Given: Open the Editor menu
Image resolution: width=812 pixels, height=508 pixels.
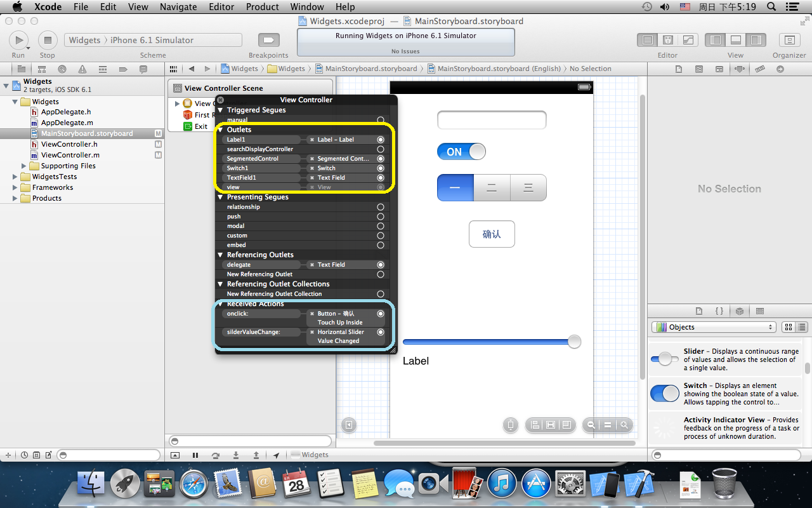Looking at the screenshot, I should point(221,7).
